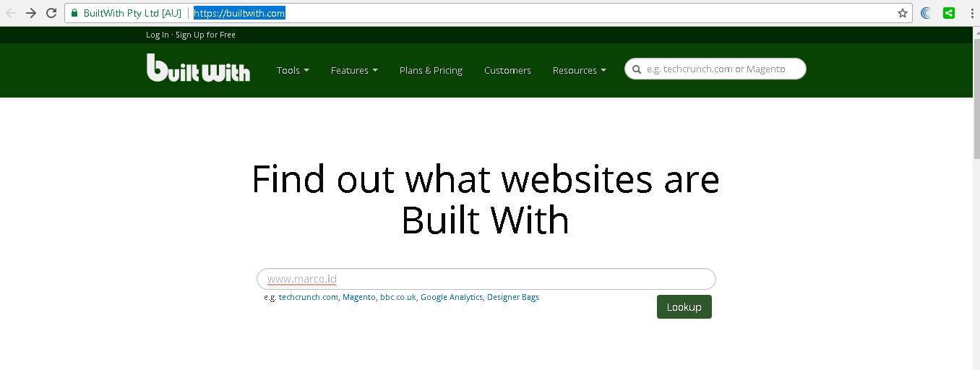The image size is (980, 370).
Task: Expand the Tools dropdown menu
Action: (x=293, y=70)
